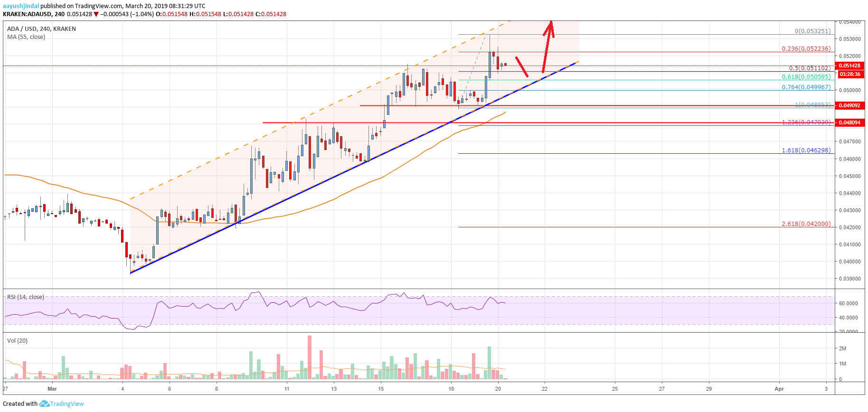Select the Vol (20) indicator label
The width and height of the screenshot is (868, 412).
[x=18, y=341]
